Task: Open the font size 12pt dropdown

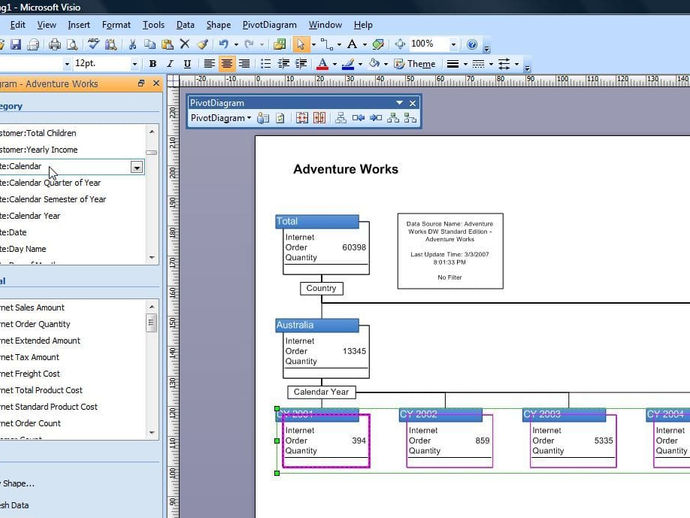Action: [x=135, y=64]
